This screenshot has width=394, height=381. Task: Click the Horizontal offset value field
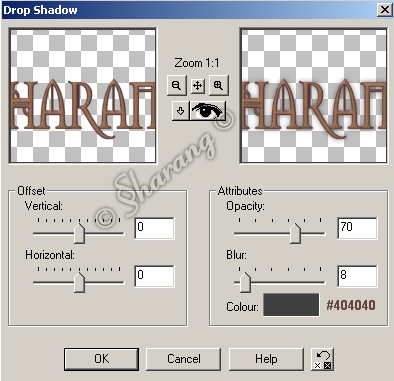[x=154, y=276]
